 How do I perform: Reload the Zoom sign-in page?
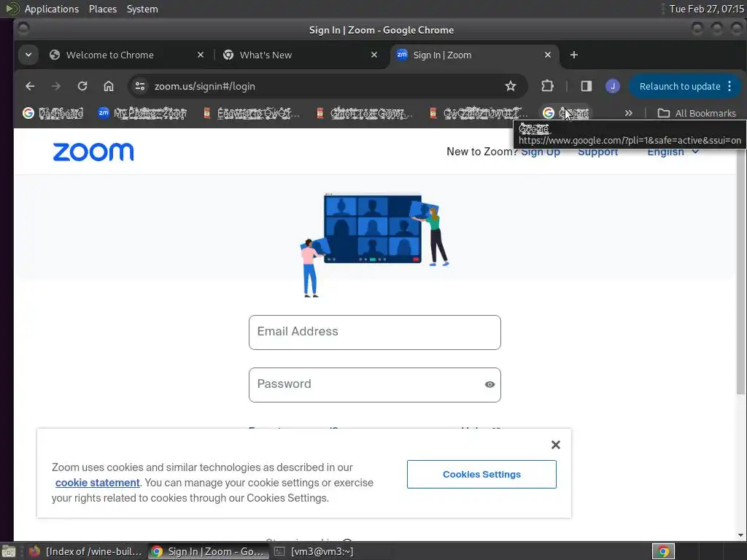pos(82,86)
